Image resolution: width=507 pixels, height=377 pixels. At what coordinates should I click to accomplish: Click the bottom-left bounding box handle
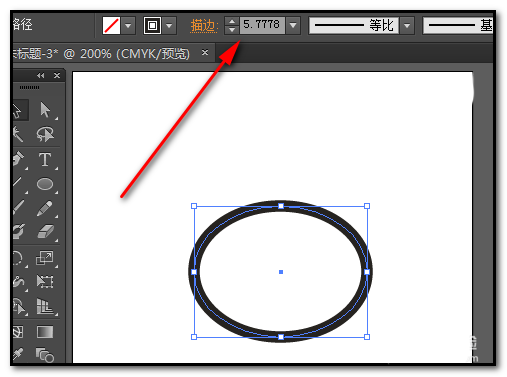194,337
